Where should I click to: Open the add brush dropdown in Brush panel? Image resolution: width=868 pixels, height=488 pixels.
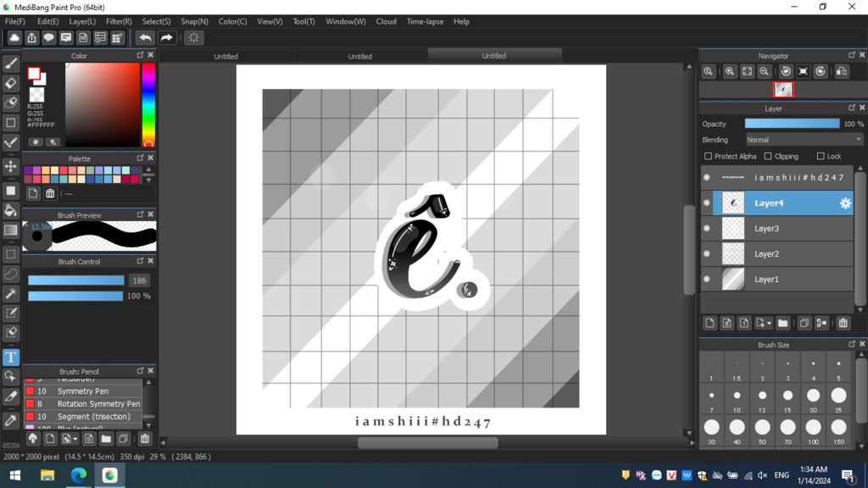[x=75, y=439]
